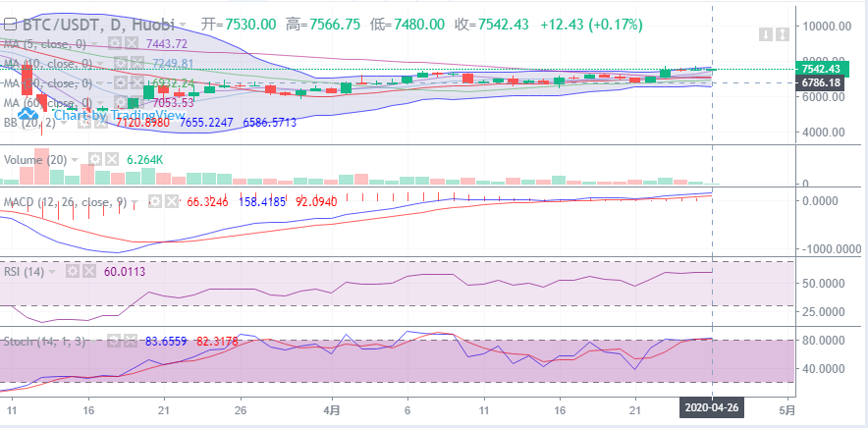Expand the MACD (12, 26, close, 9) dropdown arrow

pyautogui.click(x=136, y=202)
